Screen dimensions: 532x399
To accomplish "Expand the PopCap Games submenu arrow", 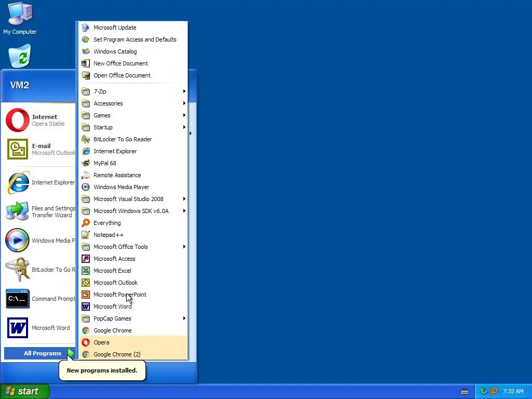I will coord(184,318).
